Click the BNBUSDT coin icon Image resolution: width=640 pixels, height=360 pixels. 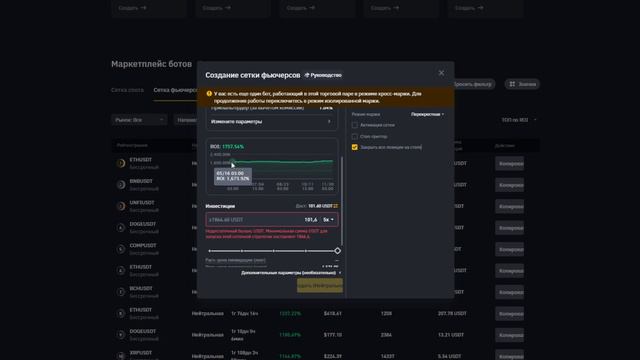[x=121, y=185]
